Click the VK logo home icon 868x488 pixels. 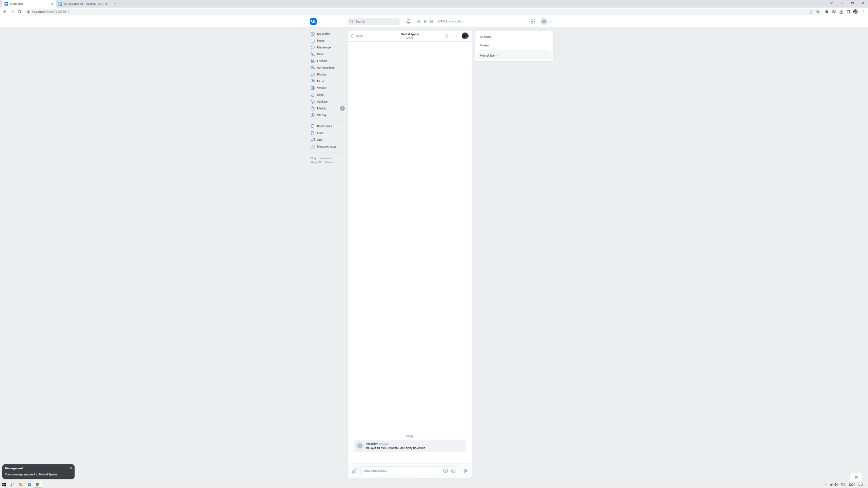313,21
